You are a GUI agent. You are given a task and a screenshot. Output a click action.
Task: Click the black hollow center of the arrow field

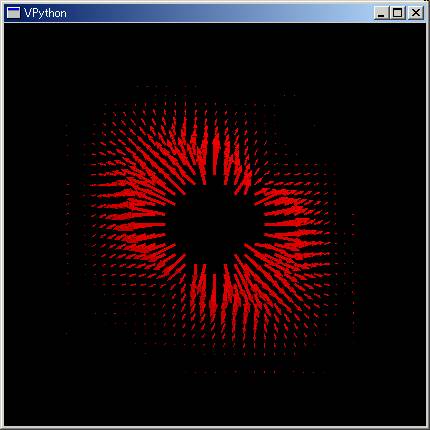(213, 223)
